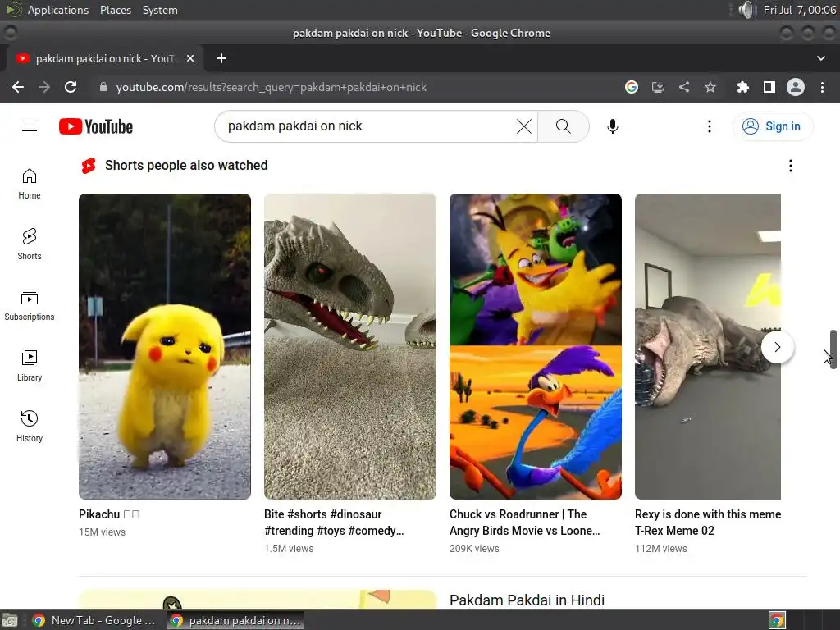Open Library in the sidebar
Viewport: 840px width, 630px height.
coord(30,365)
